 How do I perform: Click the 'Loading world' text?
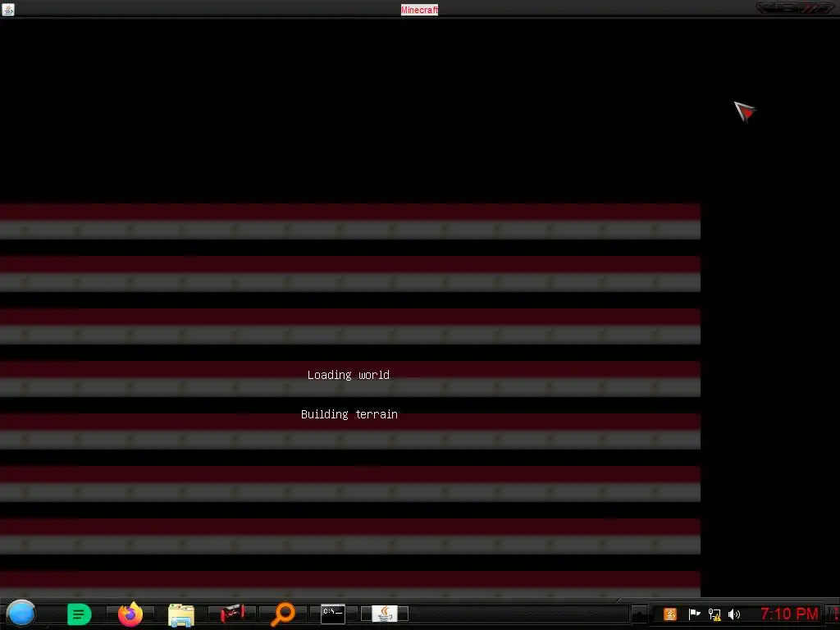point(348,375)
